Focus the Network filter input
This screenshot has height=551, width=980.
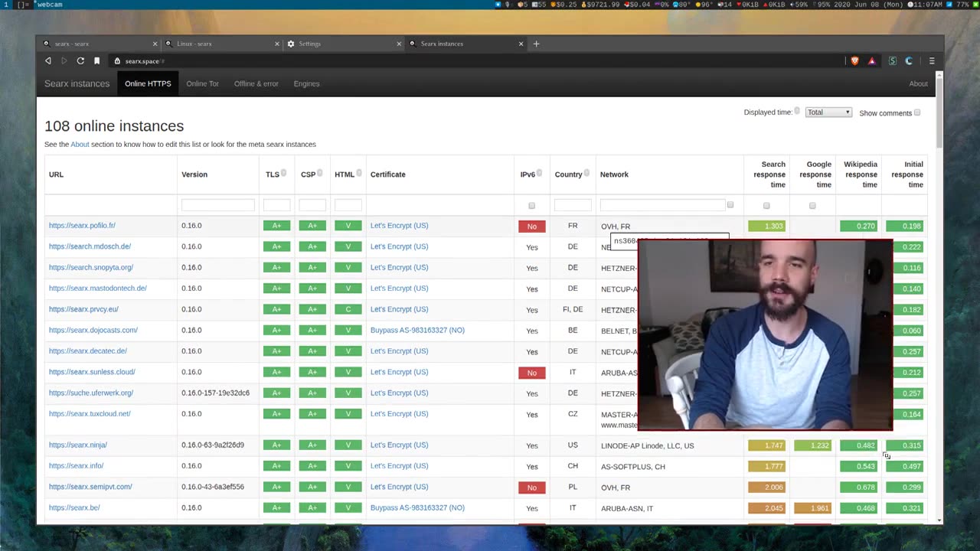click(x=662, y=205)
